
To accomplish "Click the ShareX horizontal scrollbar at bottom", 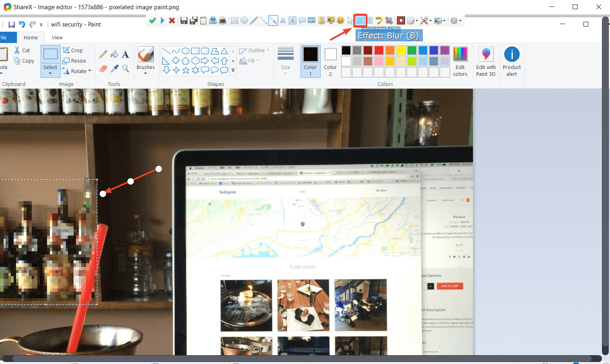I will point(301,358).
